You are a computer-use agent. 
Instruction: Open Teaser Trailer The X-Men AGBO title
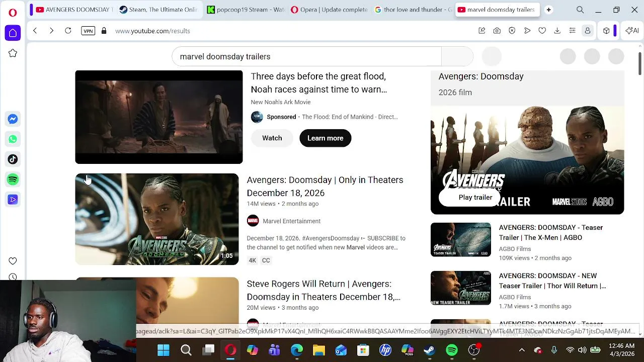click(x=551, y=232)
